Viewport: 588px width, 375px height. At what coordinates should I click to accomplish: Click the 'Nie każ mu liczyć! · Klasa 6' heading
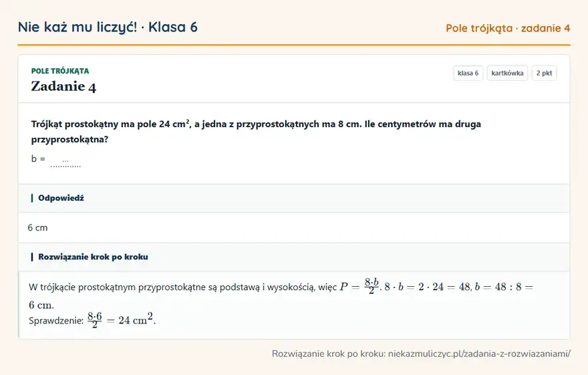tap(108, 27)
